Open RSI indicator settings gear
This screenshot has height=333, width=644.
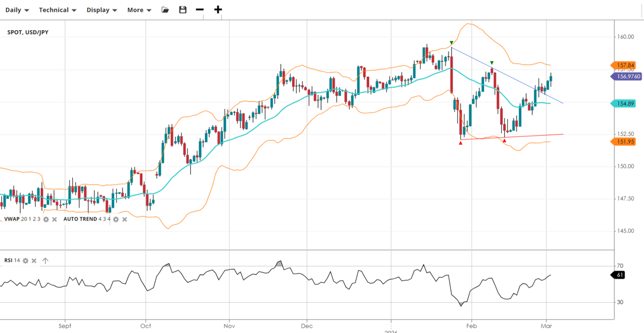coord(25,261)
